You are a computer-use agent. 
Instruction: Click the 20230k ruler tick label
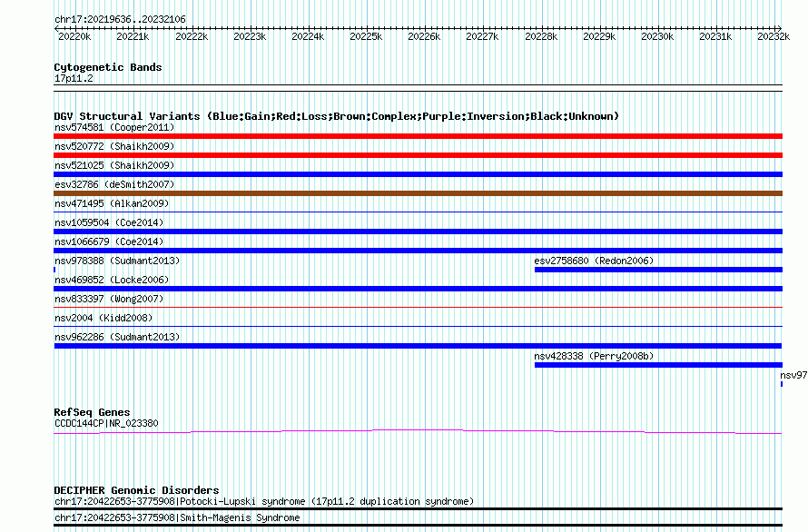pyautogui.click(x=657, y=36)
